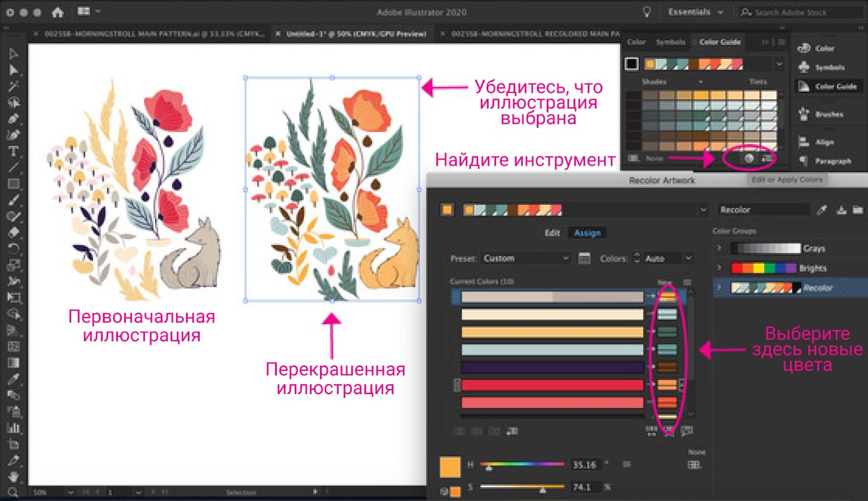The width and height of the screenshot is (868, 501).
Task: Click the new row icon below color list
Action: [x=512, y=431]
